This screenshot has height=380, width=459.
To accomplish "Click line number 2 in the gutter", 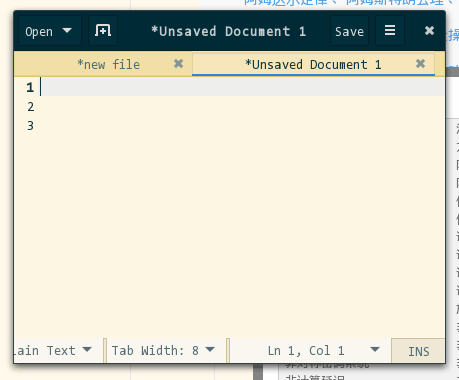I will (x=30, y=107).
